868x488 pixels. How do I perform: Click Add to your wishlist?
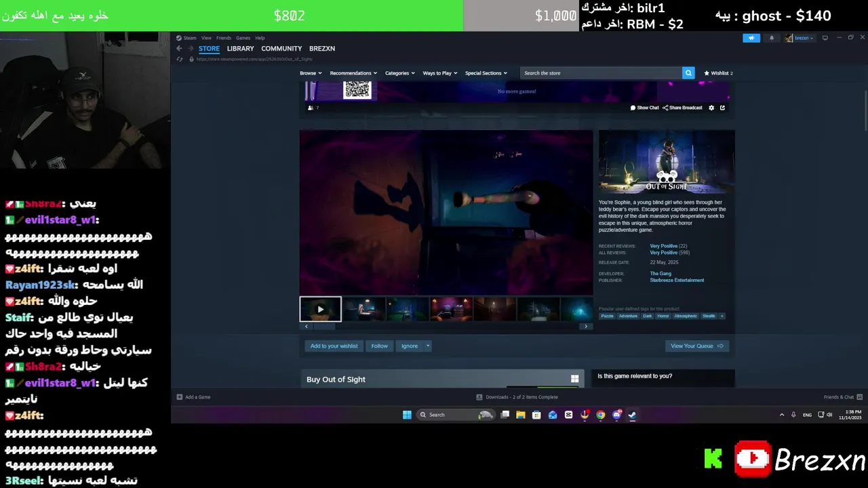334,346
